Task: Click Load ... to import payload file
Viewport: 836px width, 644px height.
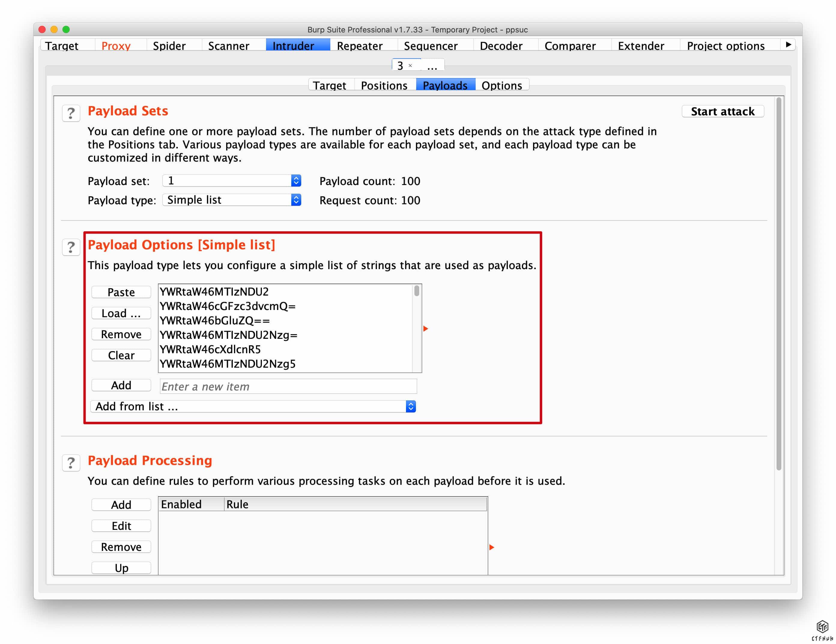Action: tap(121, 313)
